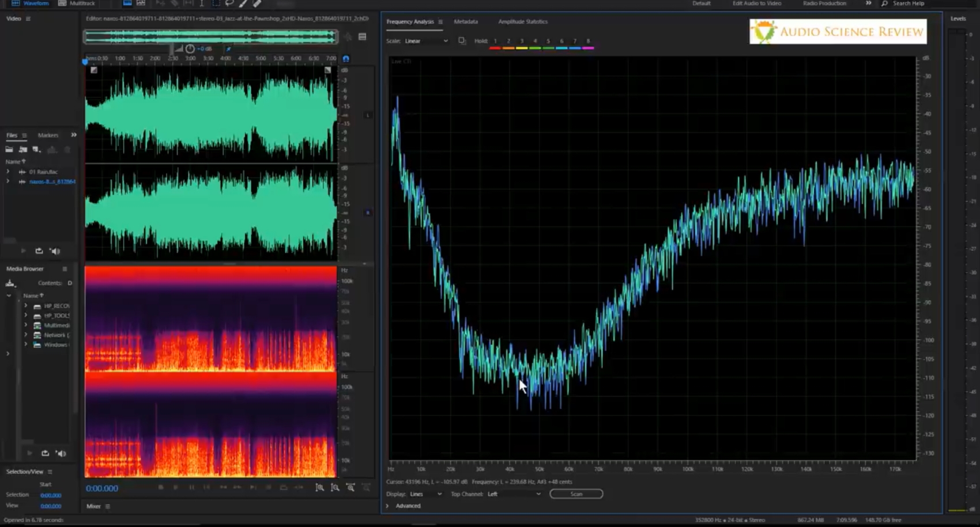Open the Video panel menu
This screenshot has height=527, width=980.
click(28, 19)
